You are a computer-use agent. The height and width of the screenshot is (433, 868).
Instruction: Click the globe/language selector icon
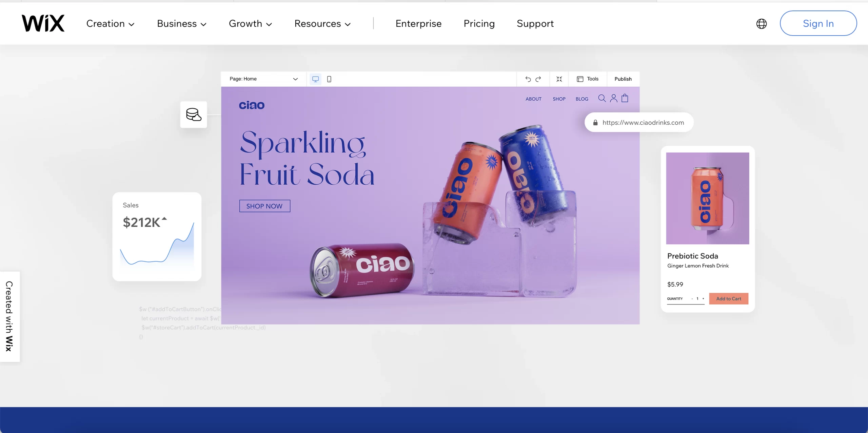point(762,23)
